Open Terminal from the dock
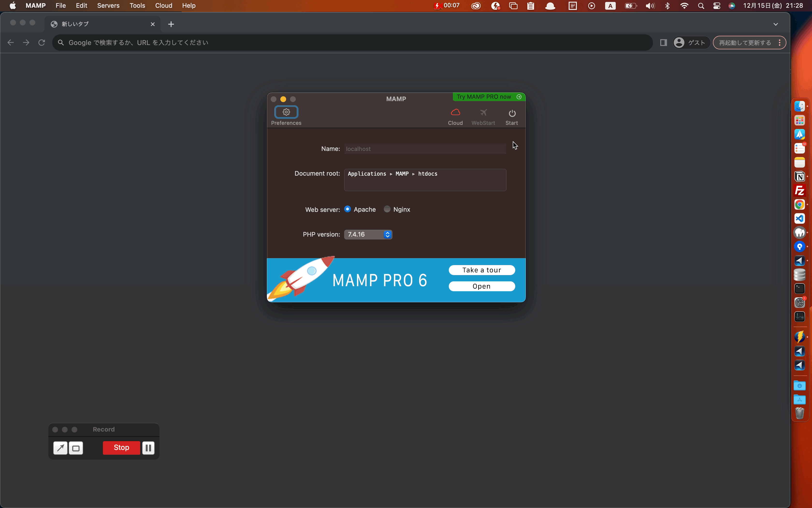This screenshot has height=508, width=812. pyautogui.click(x=800, y=289)
